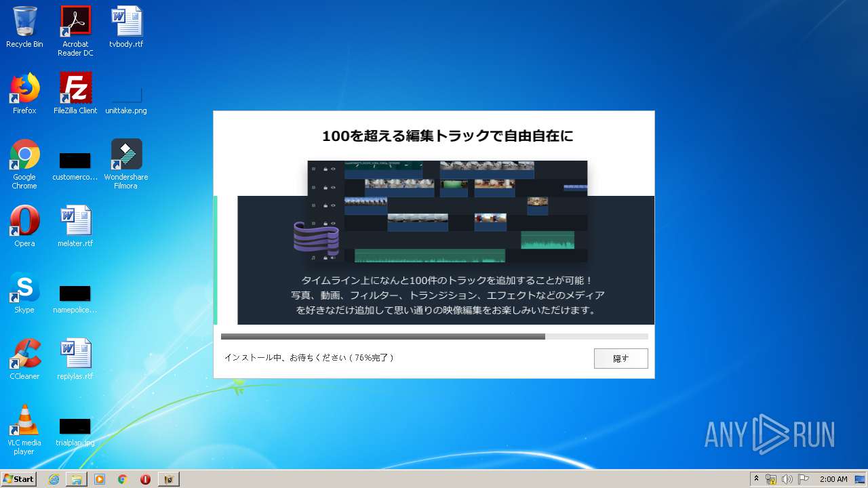This screenshot has height=488, width=868.
Task: Click the status text インストール中、お待ちください
Action: pyautogui.click(x=309, y=357)
